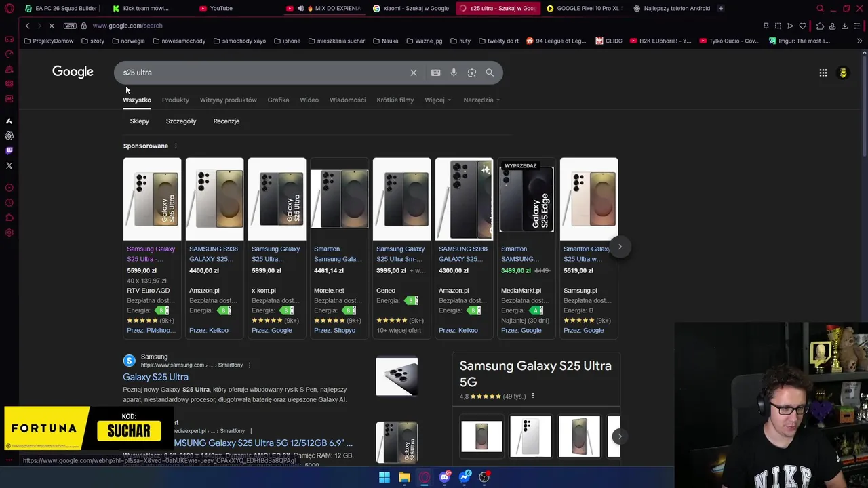Start voice search with microphone icon

pos(454,73)
